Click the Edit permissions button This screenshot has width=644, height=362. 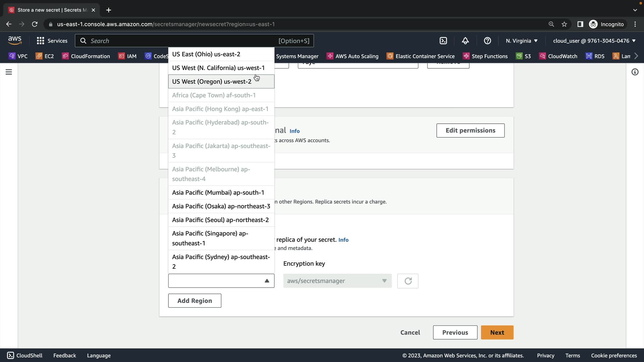[470, 130]
